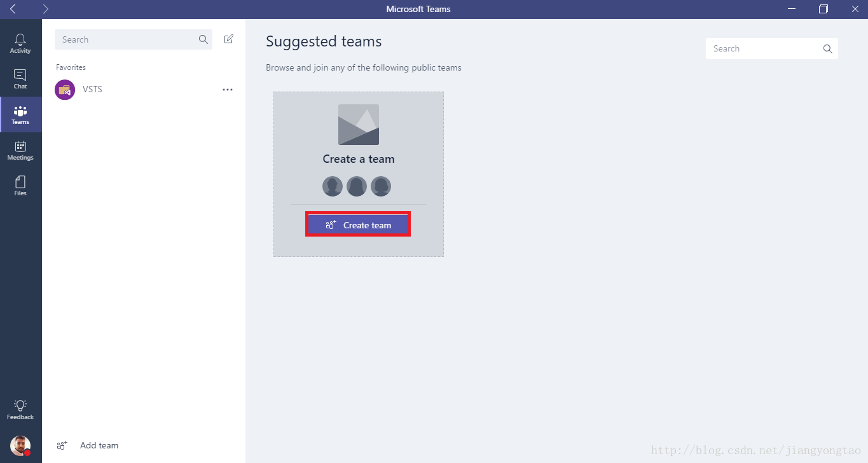Open the Activity bell in sidebar
The image size is (868, 463).
20,43
